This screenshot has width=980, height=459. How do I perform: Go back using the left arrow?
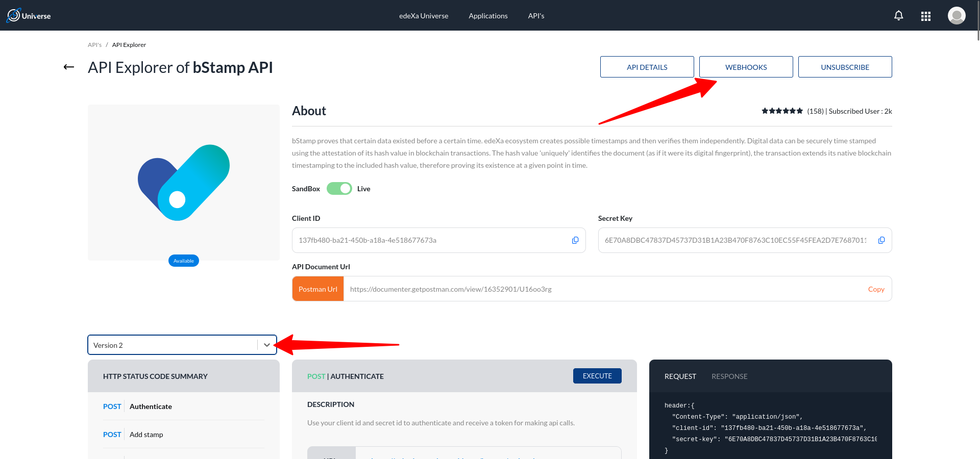click(69, 67)
